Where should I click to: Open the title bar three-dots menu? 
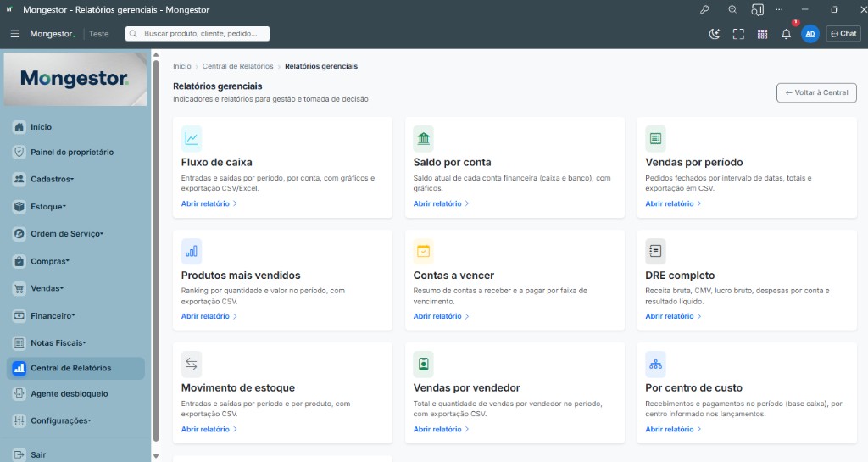point(780,10)
